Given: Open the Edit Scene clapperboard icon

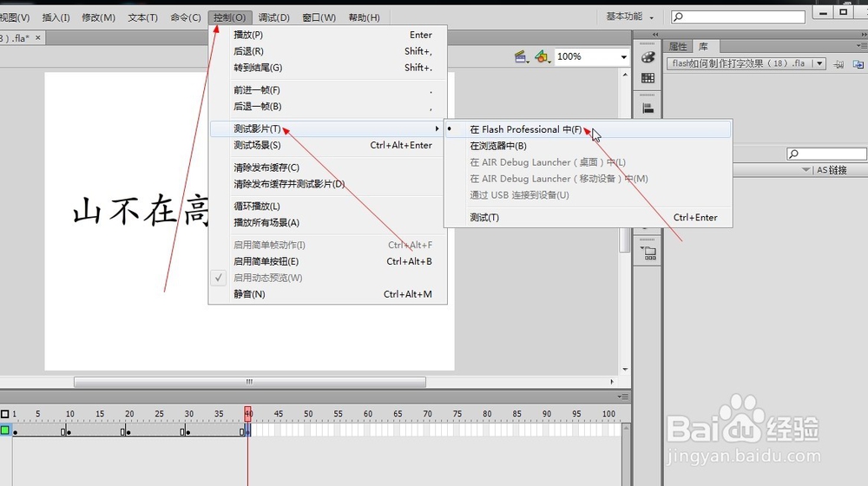Looking at the screenshot, I should 520,56.
